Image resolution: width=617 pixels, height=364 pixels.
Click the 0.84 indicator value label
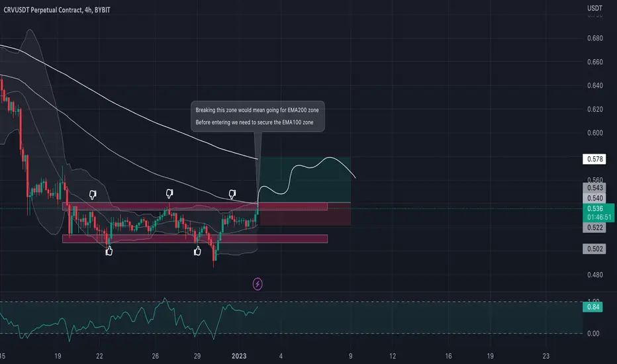coord(593,307)
